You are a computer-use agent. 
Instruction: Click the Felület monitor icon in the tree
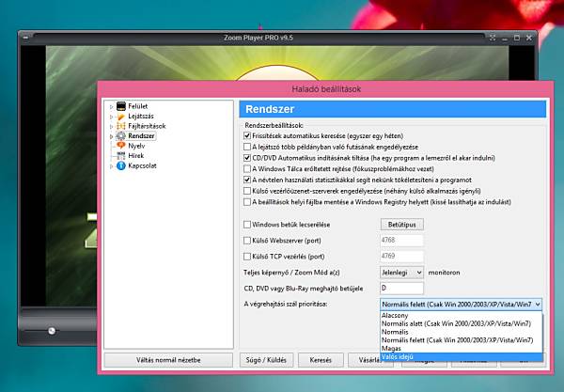121,106
